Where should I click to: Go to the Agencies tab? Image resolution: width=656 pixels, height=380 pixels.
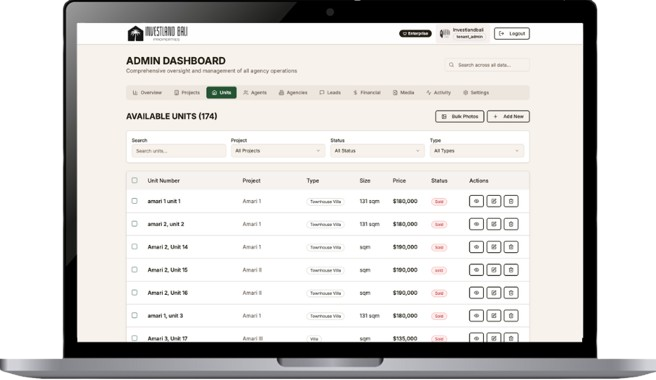click(x=293, y=92)
